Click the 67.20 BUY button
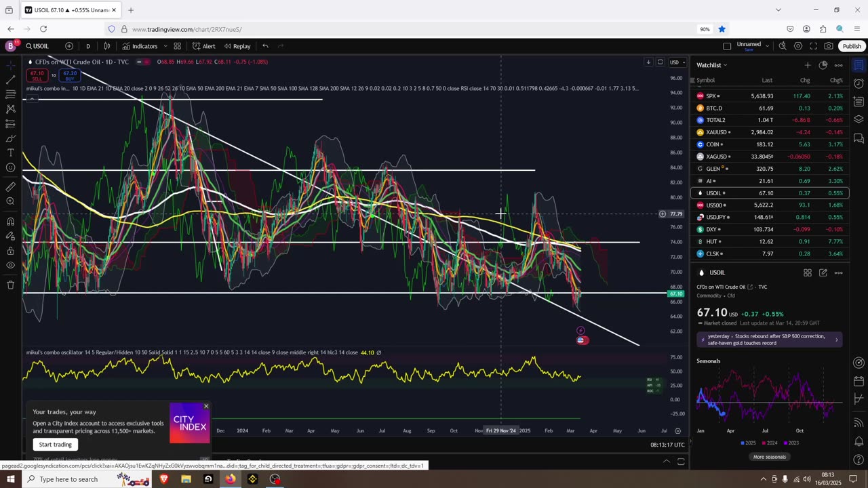Viewport: 868px width, 488px height. tap(68, 75)
